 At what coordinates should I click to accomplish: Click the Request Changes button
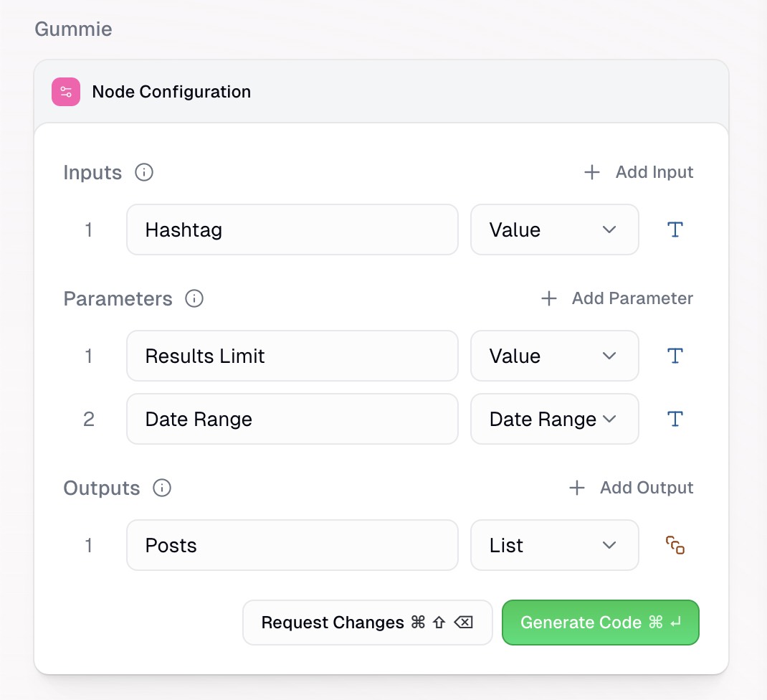click(367, 623)
